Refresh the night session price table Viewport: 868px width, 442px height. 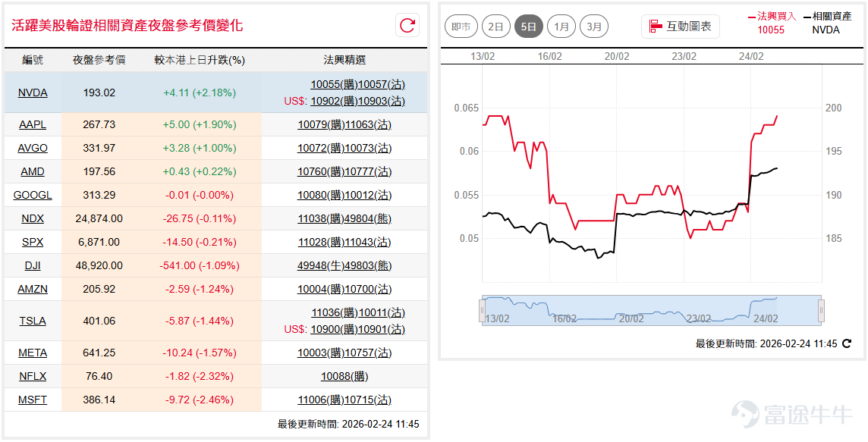click(x=407, y=26)
